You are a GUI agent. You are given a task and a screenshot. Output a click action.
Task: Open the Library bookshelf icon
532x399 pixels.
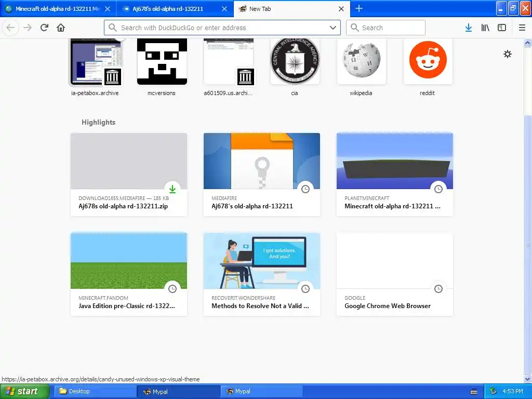[x=485, y=28]
